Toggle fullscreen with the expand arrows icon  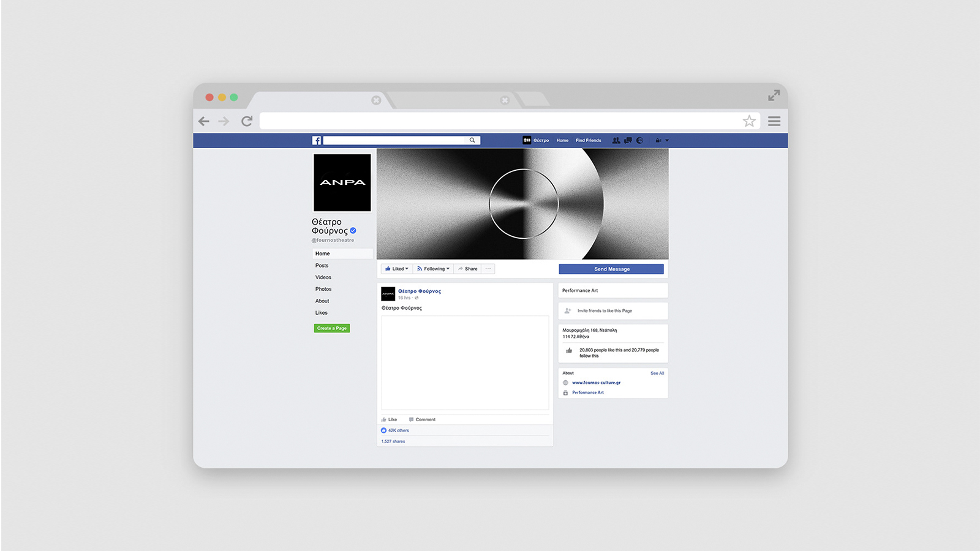point(774,96)
